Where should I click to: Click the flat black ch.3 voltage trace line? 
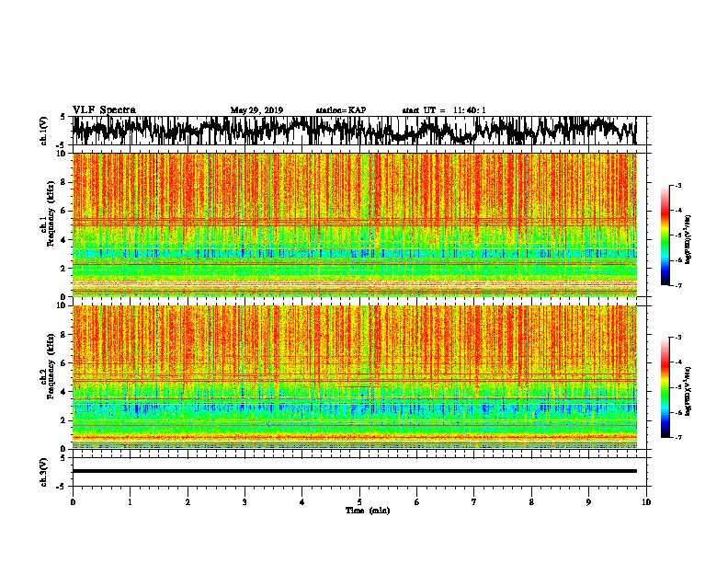click(354, 471)
